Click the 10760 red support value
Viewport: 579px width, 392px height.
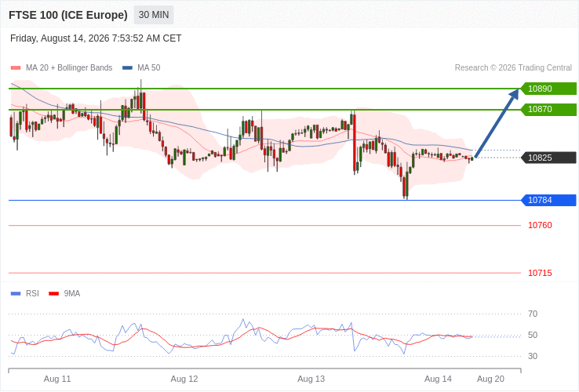pyautogui.click(x=540, y=225)
